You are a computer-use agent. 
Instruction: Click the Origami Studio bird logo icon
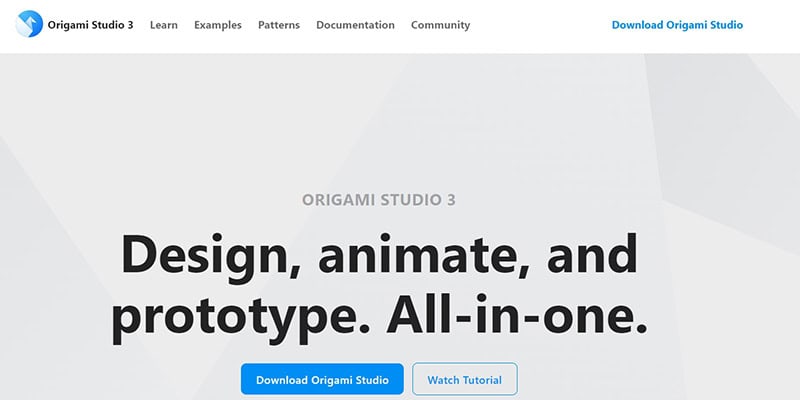click(29, 24)
